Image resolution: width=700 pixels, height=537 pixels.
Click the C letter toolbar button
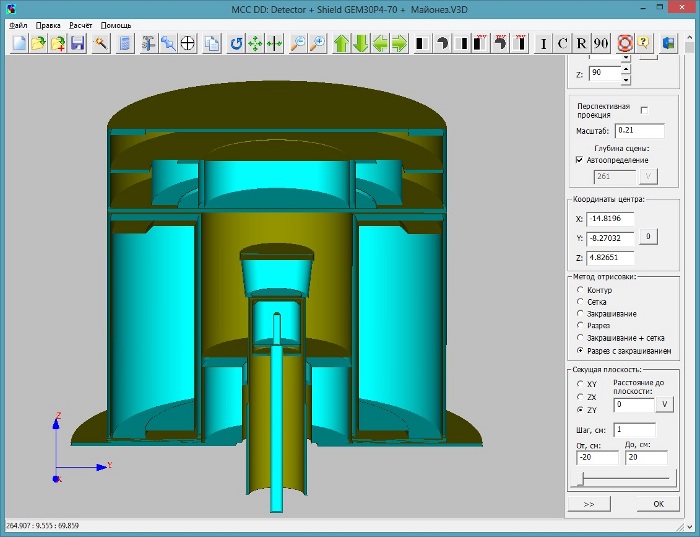[x=562, y=43]
